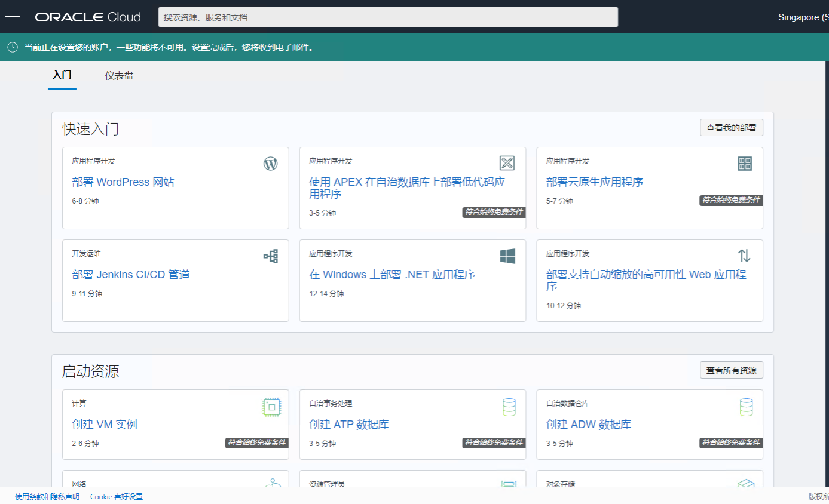Click the cloud native application grid icon

pyautogui.click(x=745, y=164)
